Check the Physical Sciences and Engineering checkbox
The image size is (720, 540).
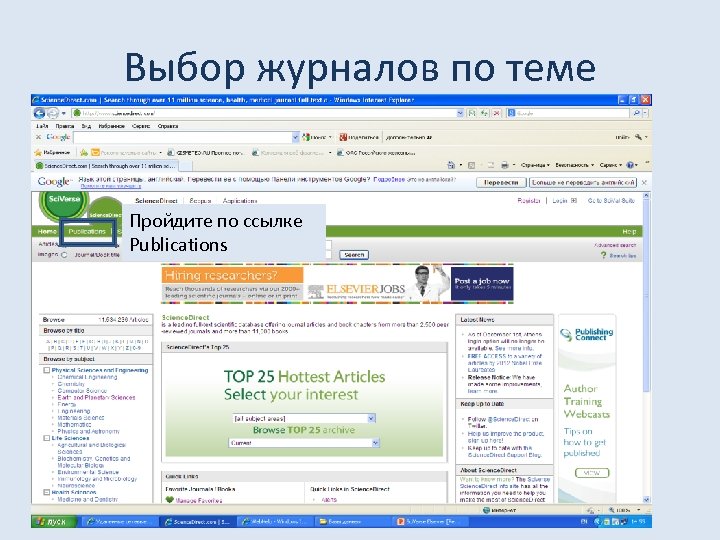(x=46, y=370)
